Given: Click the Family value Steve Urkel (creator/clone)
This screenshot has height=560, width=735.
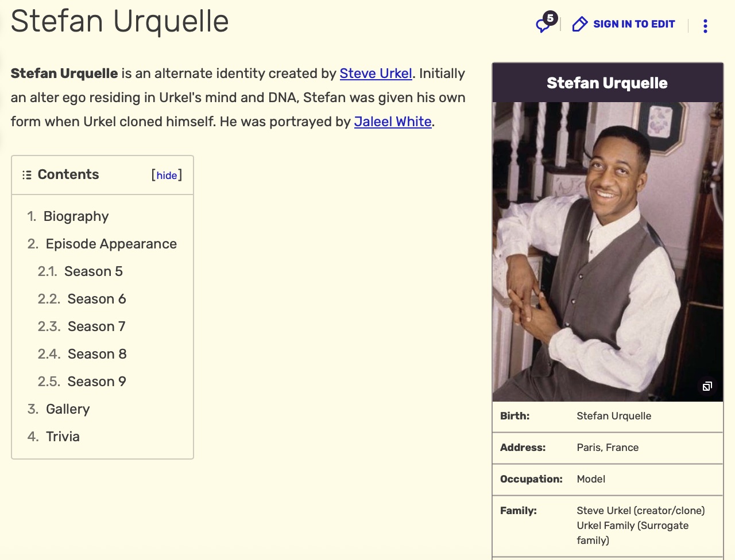Looking at the screenshot, I should pos(641,511).
